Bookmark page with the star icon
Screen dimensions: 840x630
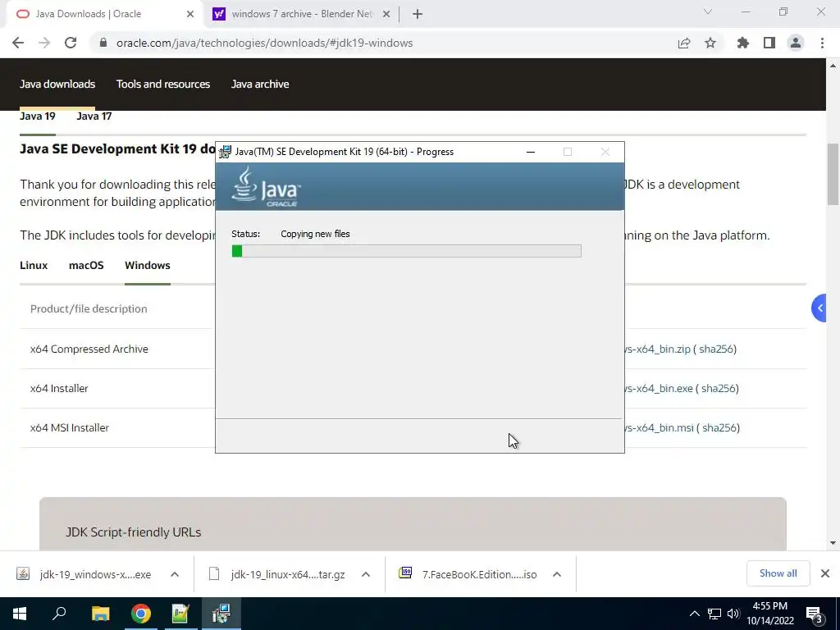click(x=710, y=43)
